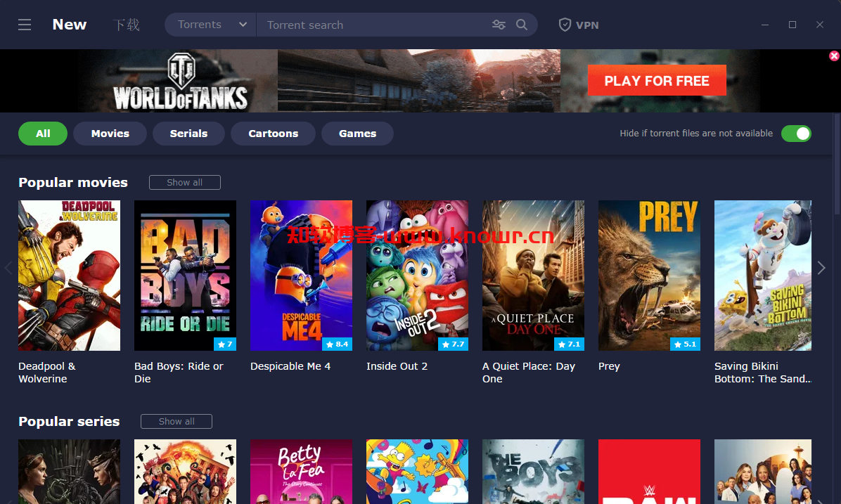Open the WWE Raw series poster

(x=650, y=472)
